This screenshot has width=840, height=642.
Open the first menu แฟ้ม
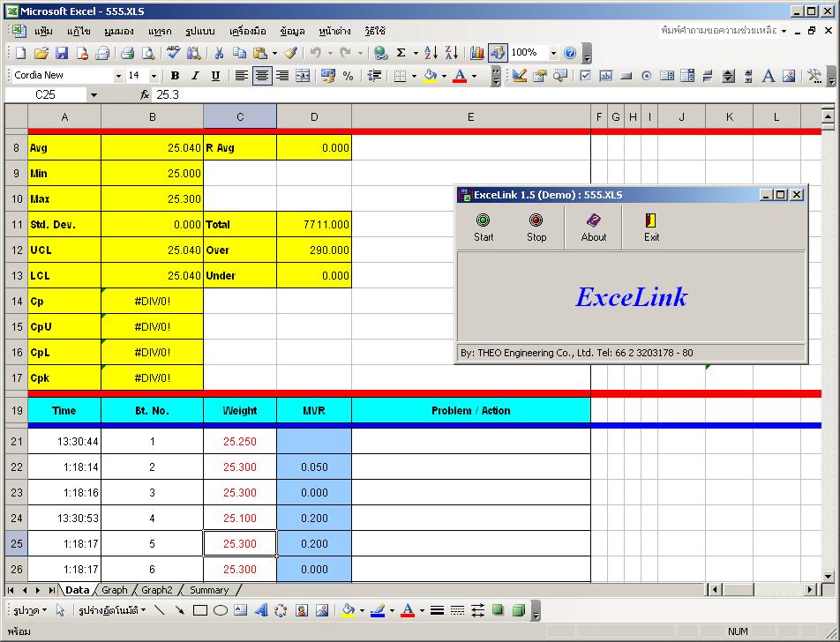click(43, 31)
